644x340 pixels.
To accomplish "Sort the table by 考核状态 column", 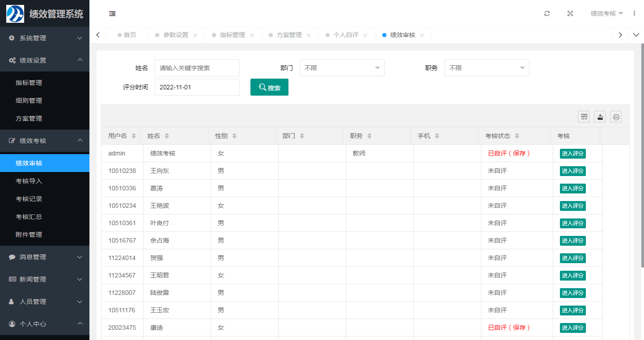I will tap(517, 136).
